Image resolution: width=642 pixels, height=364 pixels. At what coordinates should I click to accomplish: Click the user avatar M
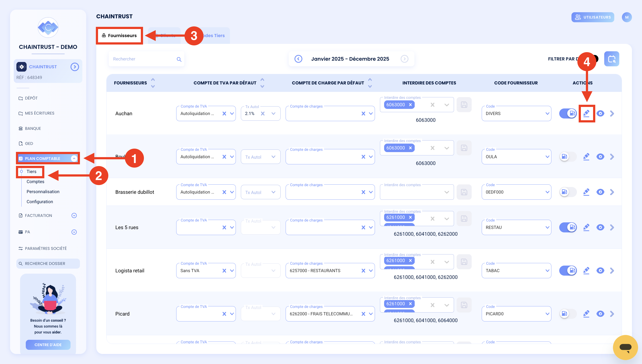(627, 17)
